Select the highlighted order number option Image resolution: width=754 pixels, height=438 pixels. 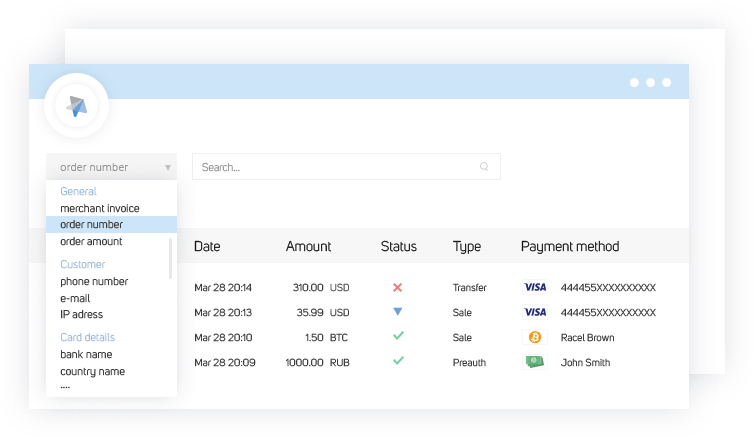click(x=112, y=225)
